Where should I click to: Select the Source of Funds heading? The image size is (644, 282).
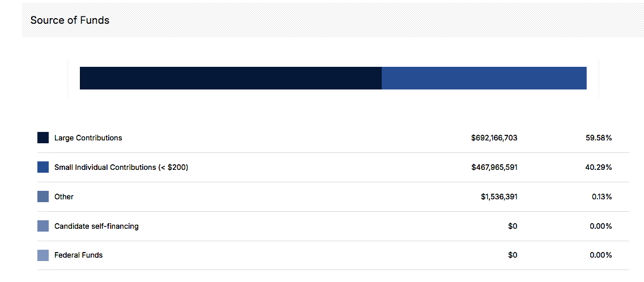70,20
